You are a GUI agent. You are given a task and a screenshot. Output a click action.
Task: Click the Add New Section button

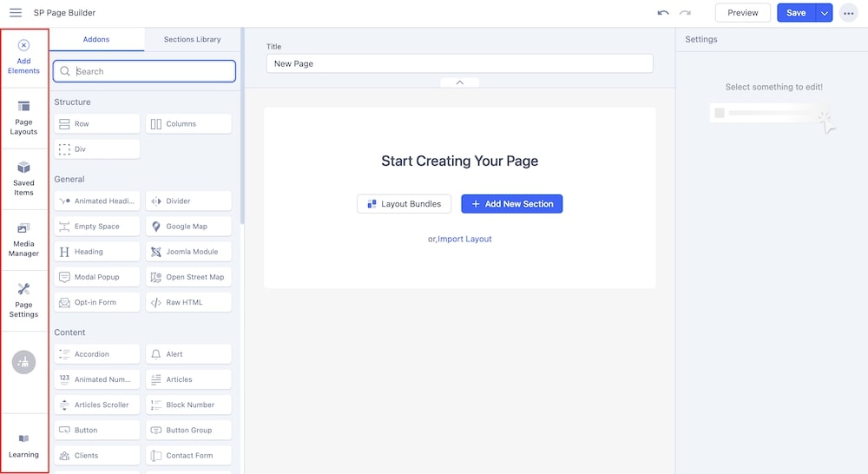pos(511,204)
